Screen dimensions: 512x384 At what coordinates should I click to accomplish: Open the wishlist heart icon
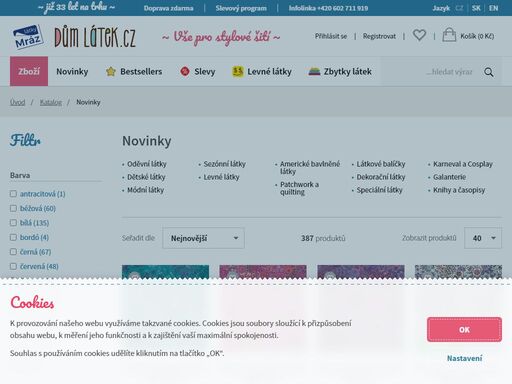point(419,35)
